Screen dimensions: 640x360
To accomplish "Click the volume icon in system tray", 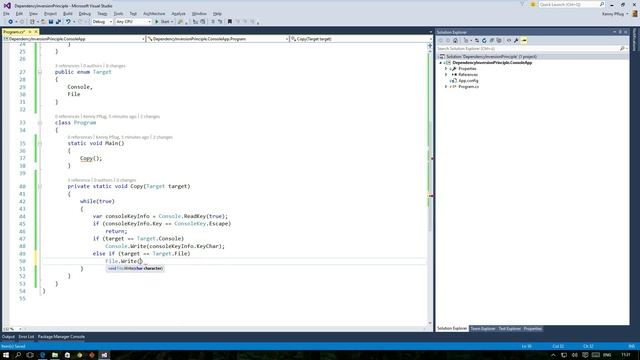I will (574, 355).
